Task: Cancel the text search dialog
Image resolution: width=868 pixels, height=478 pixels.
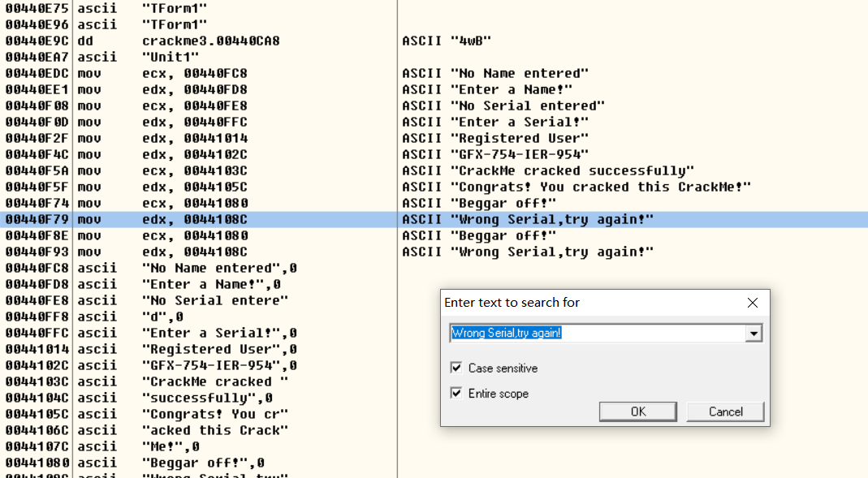Action: pos(725,411)
